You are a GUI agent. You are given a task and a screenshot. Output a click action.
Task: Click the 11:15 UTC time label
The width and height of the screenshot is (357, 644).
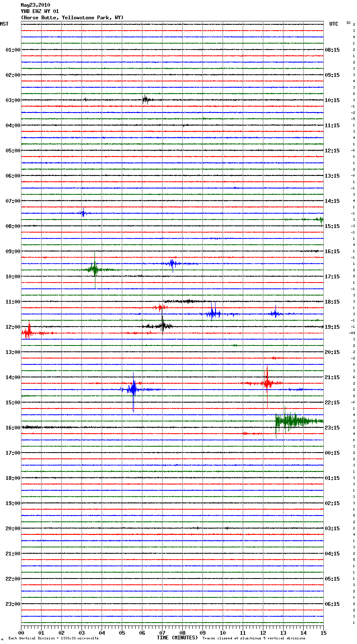332,126
